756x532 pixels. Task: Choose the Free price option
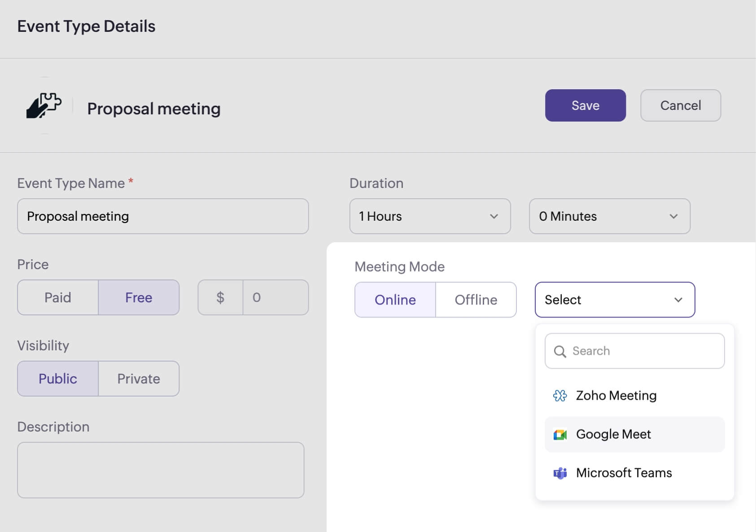(x=139, y=297)
